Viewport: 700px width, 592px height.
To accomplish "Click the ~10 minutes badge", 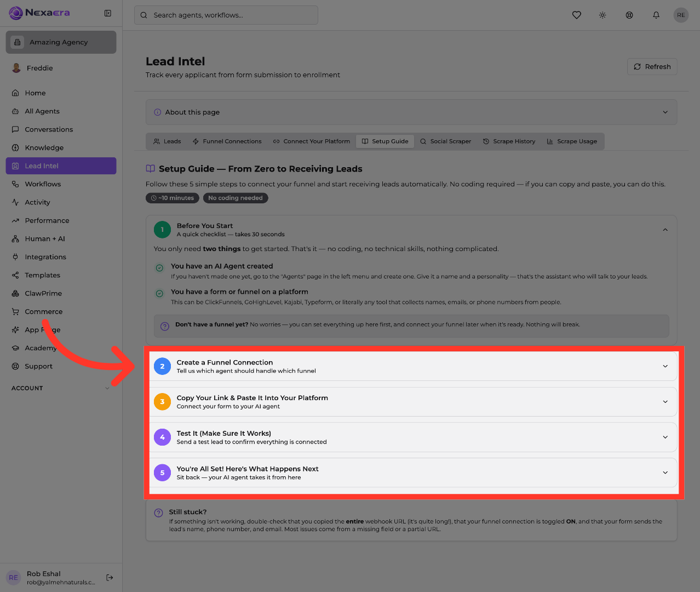I will pos(173,198).
